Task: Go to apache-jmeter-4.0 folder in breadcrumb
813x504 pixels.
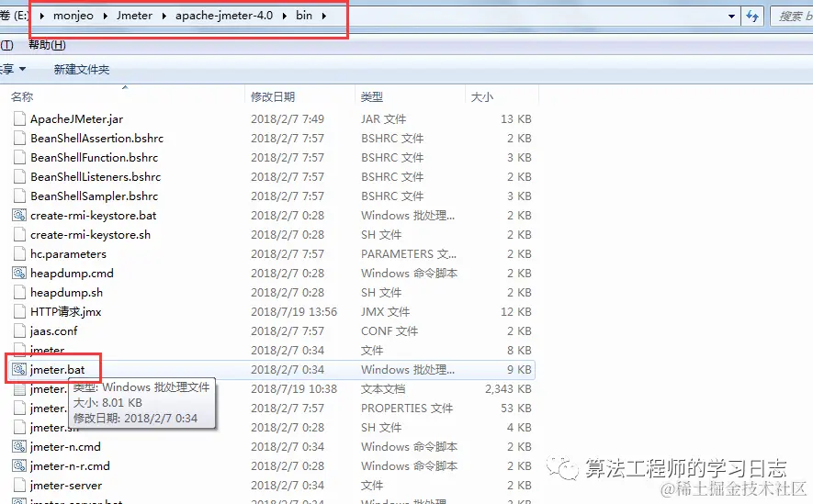Action: (224, 16)
